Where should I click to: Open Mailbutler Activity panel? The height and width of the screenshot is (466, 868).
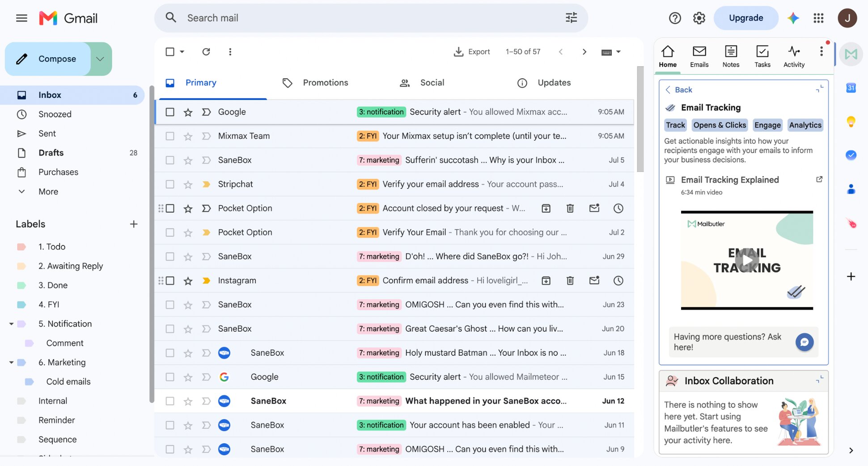pos(794,56)
